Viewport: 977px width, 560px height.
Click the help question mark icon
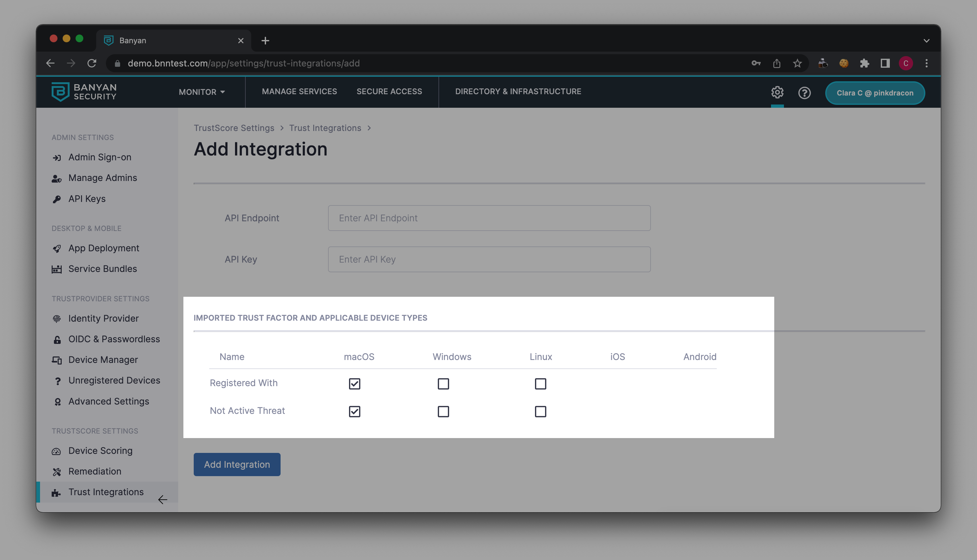point(804,93)
